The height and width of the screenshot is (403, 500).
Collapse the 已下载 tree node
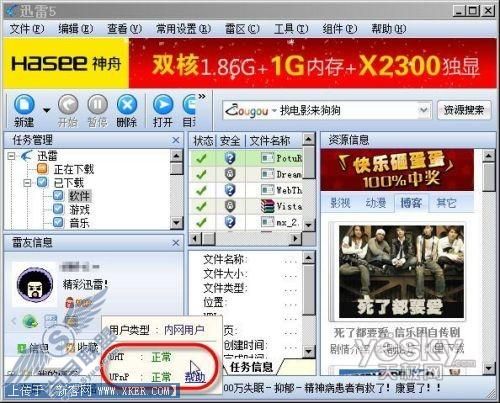pyautogui.click(x=28, y=183)
